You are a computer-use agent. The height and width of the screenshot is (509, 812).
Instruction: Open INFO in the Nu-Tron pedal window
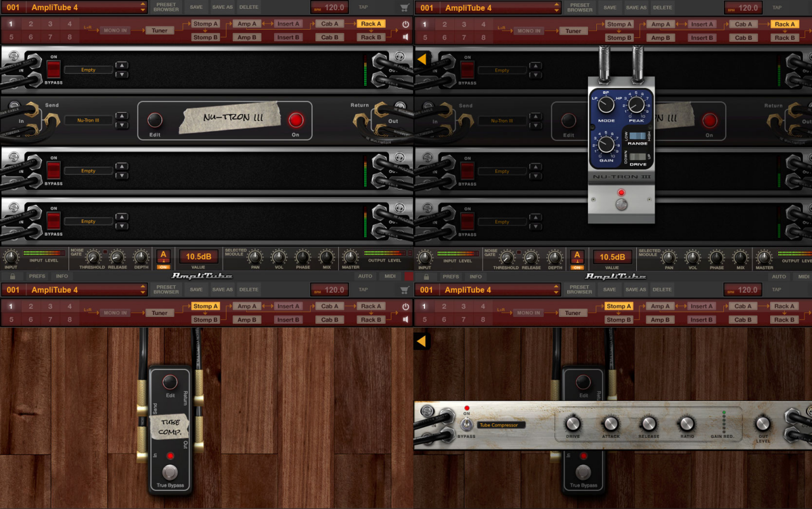pos(476,276)
